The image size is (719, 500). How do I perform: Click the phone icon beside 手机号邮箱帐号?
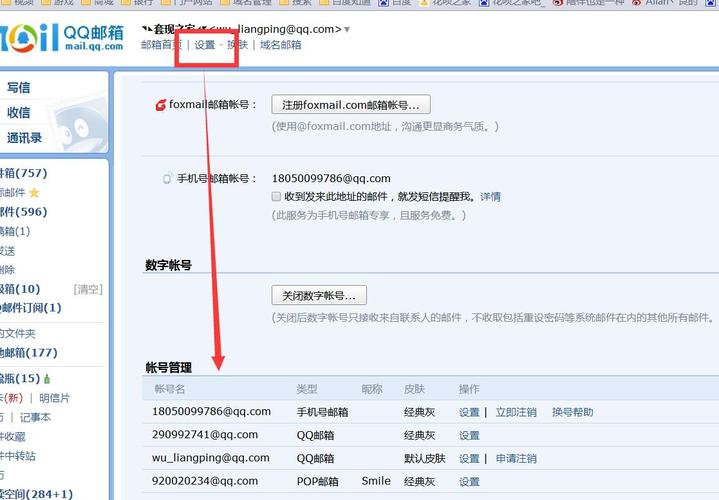click(x=167, y=179)
